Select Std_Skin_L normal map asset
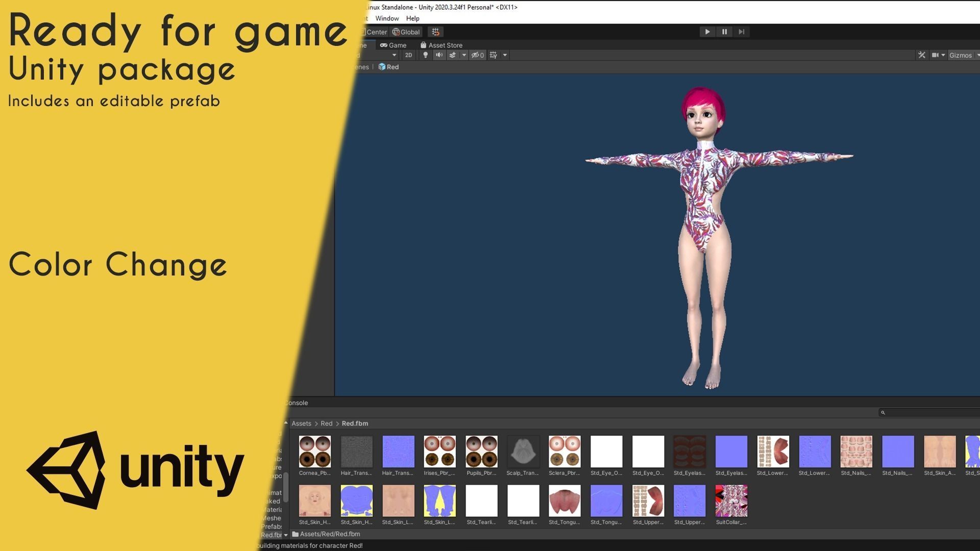Screen dimensions: 980x551 439,505
